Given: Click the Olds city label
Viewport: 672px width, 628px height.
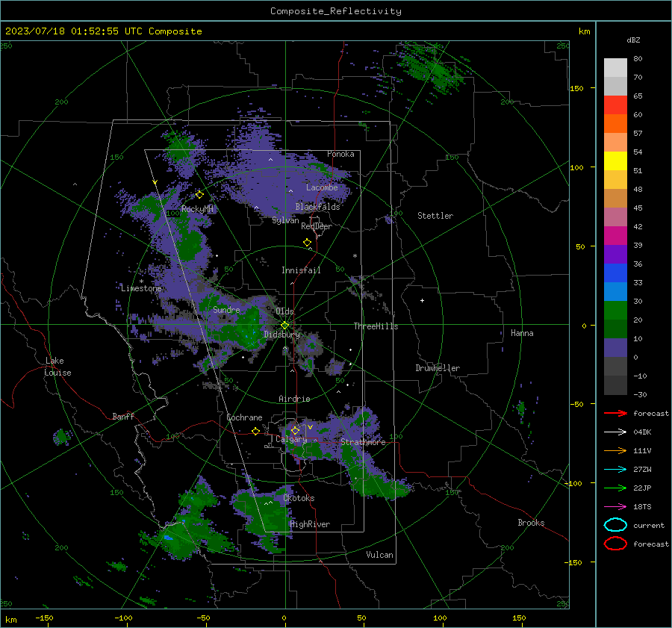Looking at the screenshot, I should click(284, 311).
